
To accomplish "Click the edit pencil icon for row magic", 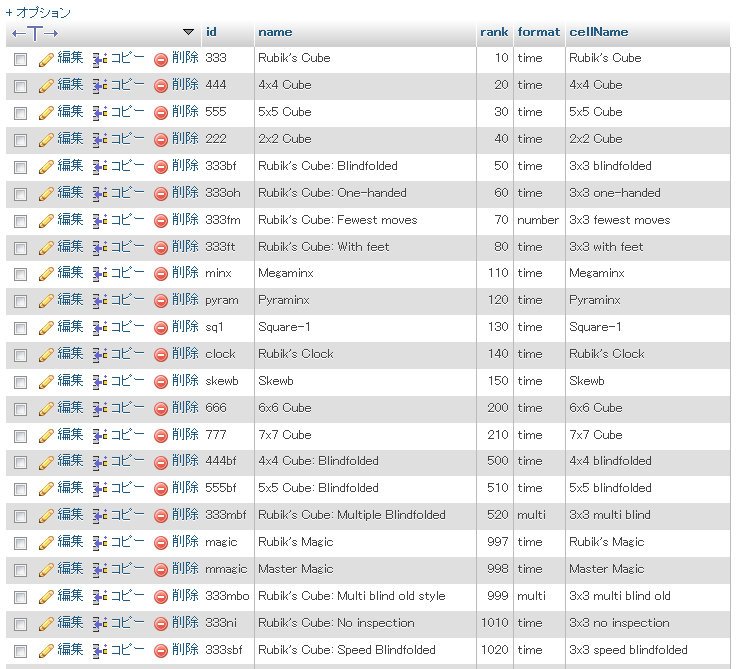I will [x=46, y=543].
